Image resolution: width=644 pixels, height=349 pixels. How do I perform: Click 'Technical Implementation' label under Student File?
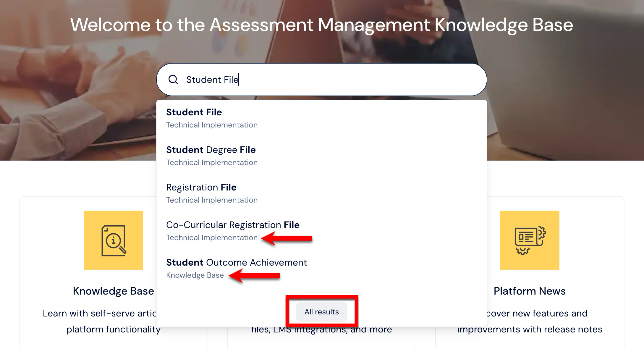pyautogui.click(x=212, y=125)
